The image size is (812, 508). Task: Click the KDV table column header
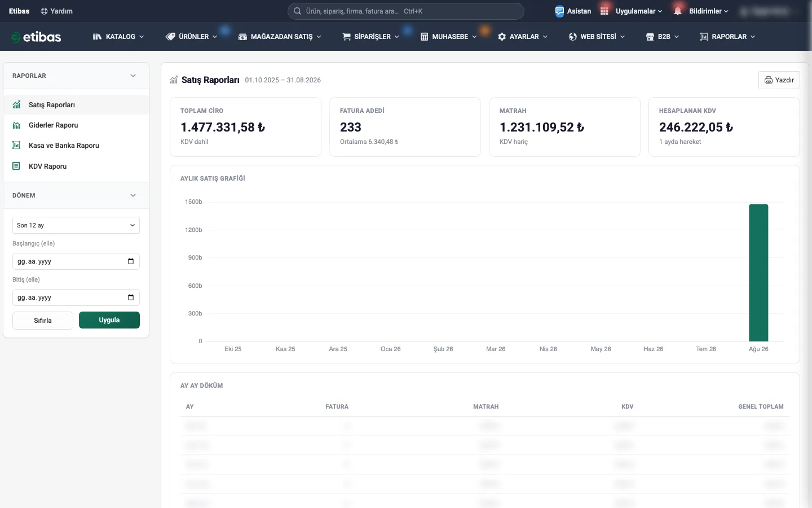(628, 406)
